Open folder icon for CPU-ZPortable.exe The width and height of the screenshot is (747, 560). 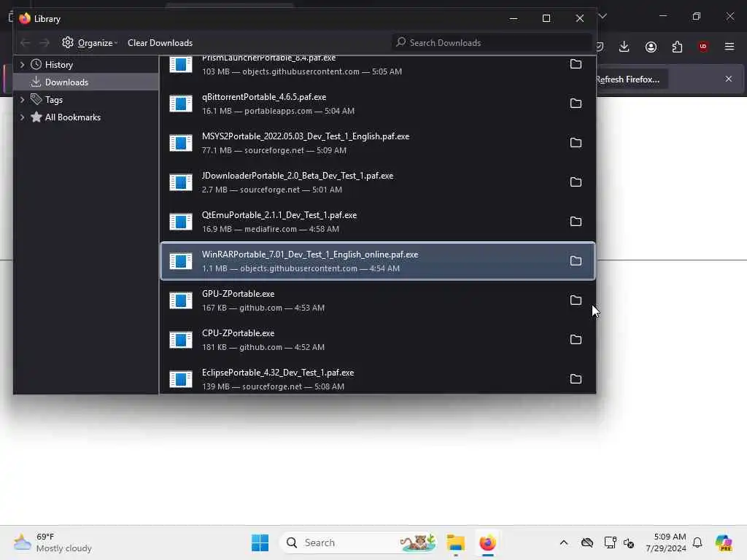[x=576, y=340]
